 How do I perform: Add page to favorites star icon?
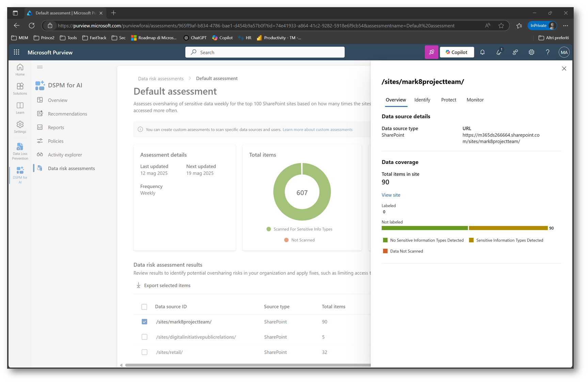(x=501, y=26)
